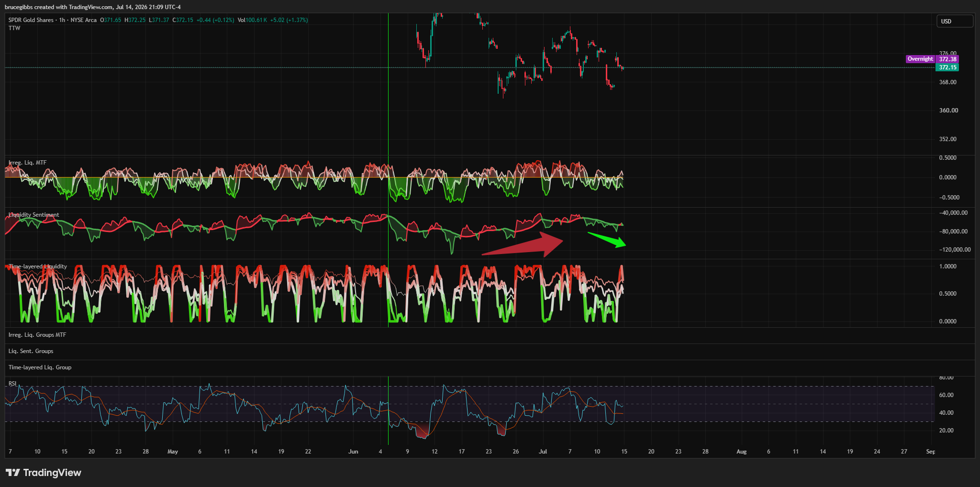This screenshot has width=980, height=487.
Task: Click the 40.00 RSI scale value
Action: tap(947, 413)
